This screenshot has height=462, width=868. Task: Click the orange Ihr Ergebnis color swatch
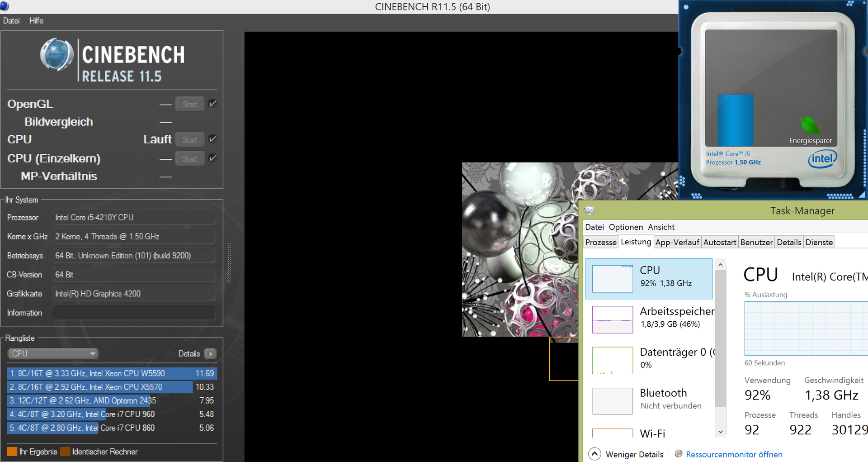pyautogui.click(x=12, y=452)
